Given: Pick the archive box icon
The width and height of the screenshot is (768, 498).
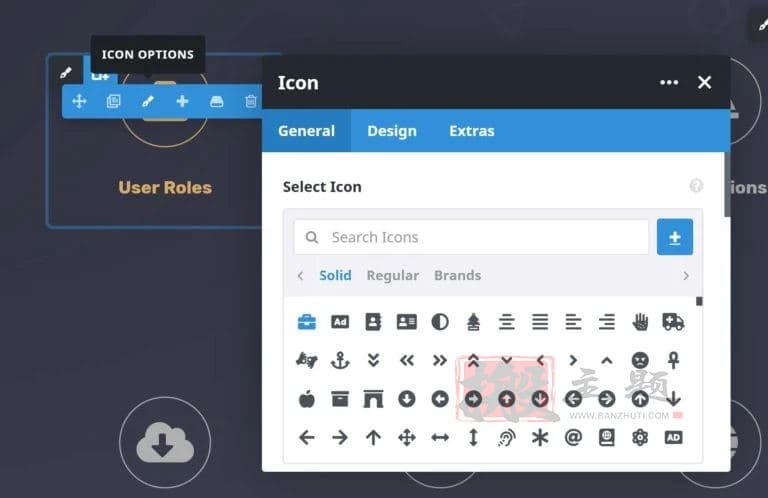Looking at the screenshot, I should pos(340,399).
